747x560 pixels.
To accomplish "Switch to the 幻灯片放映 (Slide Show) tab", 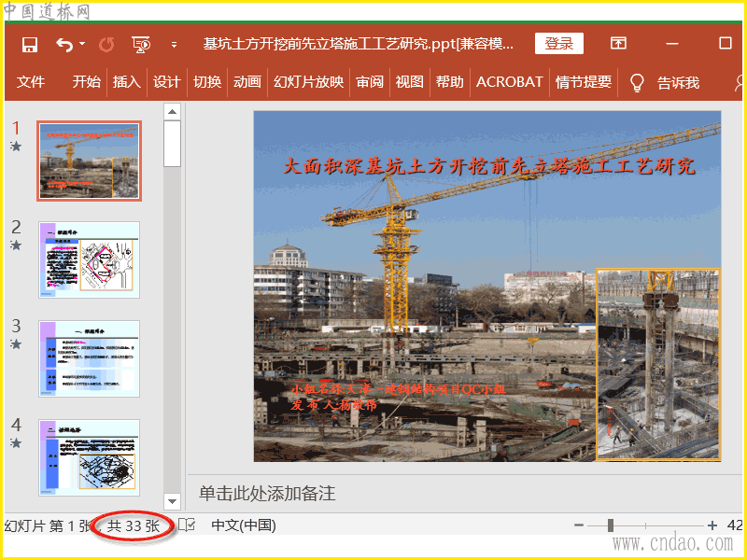I will tap(308, 82).
